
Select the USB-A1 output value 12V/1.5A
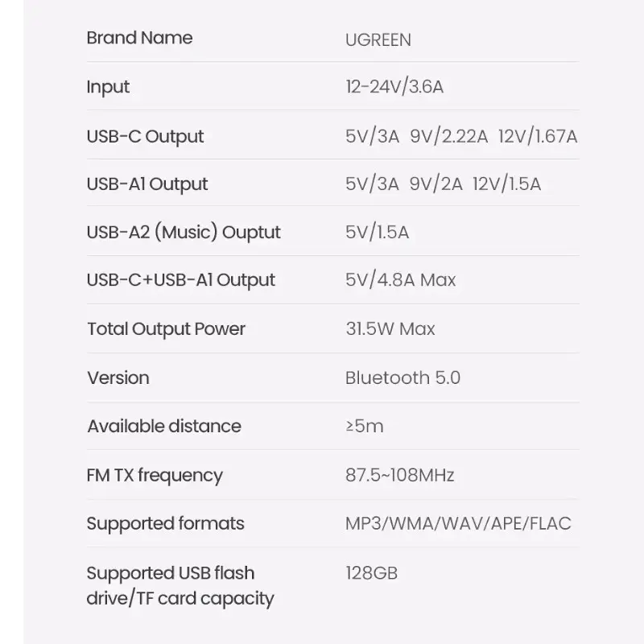[506, 184]
